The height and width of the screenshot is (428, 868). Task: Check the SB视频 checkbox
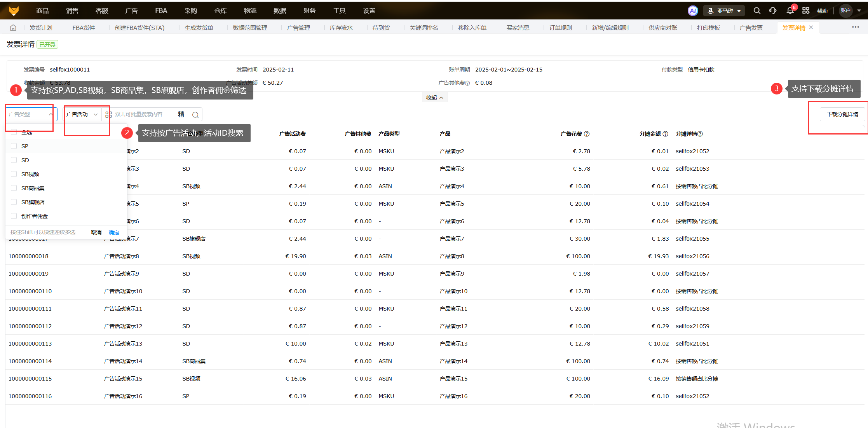point(14,174)
